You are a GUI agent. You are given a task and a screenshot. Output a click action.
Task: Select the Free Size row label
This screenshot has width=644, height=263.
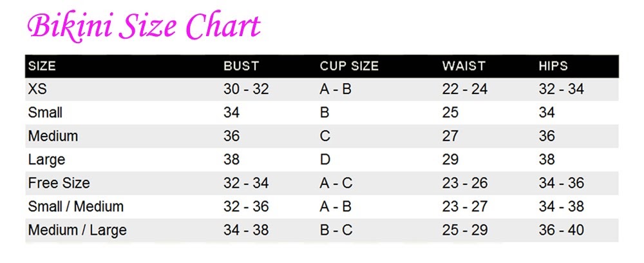click(x=59, y=183)
